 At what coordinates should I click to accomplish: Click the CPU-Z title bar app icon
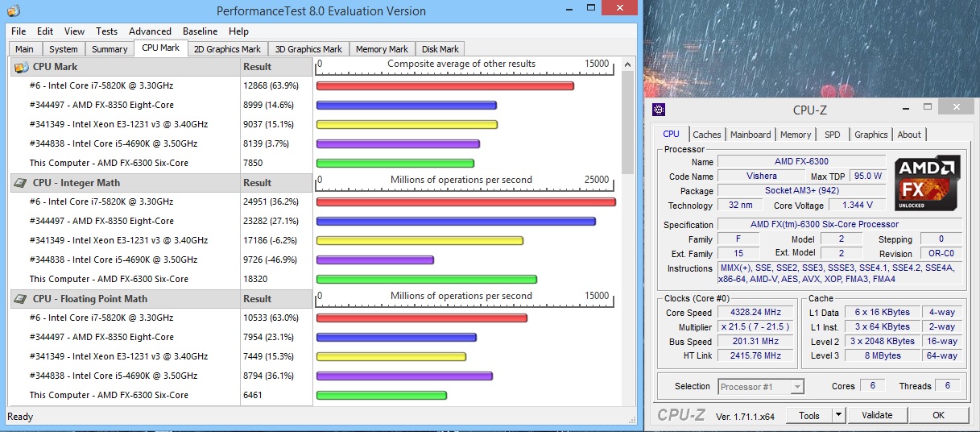coord(659,110)
